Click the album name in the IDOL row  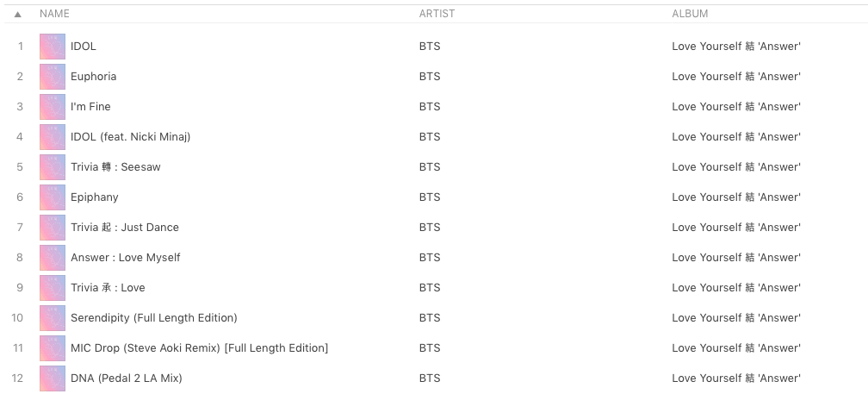pyautogui.click(x=735, y=47)
